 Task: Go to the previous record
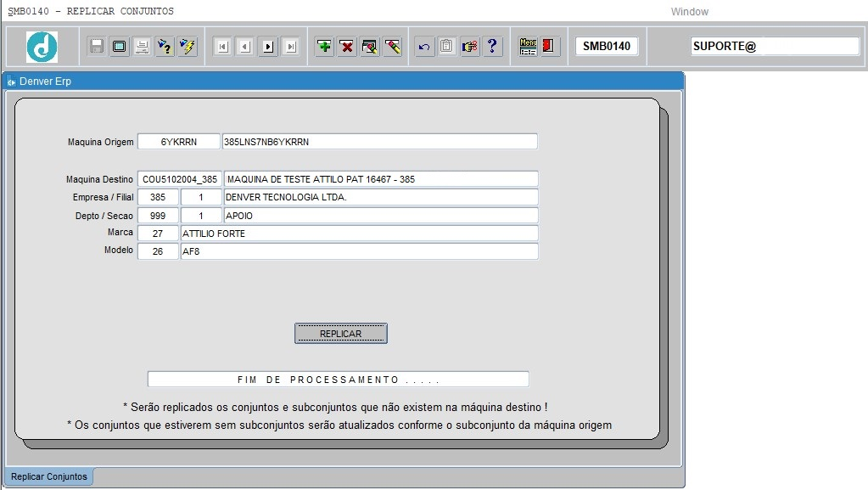(x=245, y=47)
